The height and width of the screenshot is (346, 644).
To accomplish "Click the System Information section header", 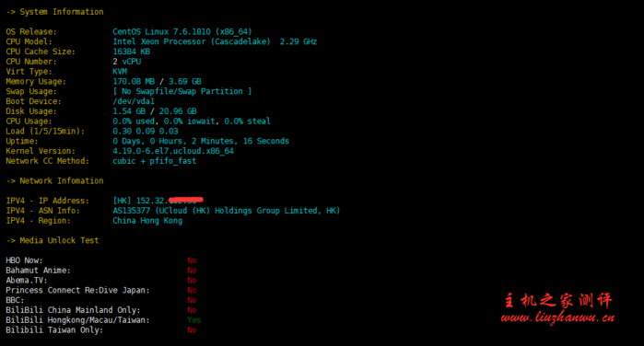I will tap(54, 12).
